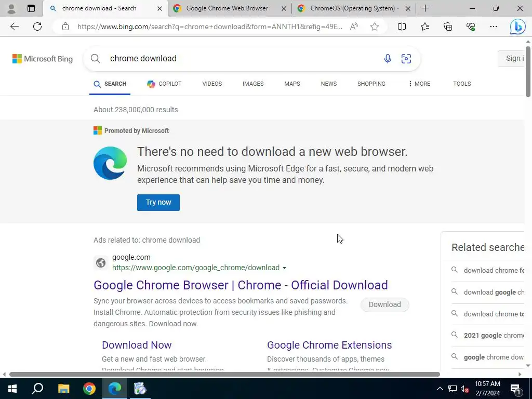Click the browser profile avatar icon
This screenshot has width=532, height=399.
click(x=11, y=8)
